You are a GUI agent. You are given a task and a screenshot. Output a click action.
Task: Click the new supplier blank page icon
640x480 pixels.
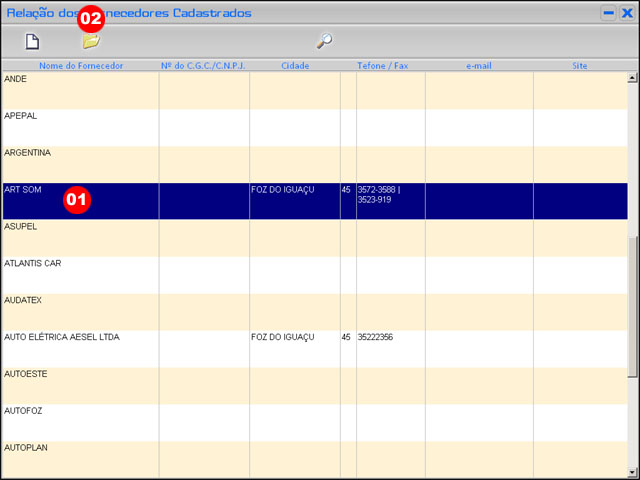pos(32,42)
